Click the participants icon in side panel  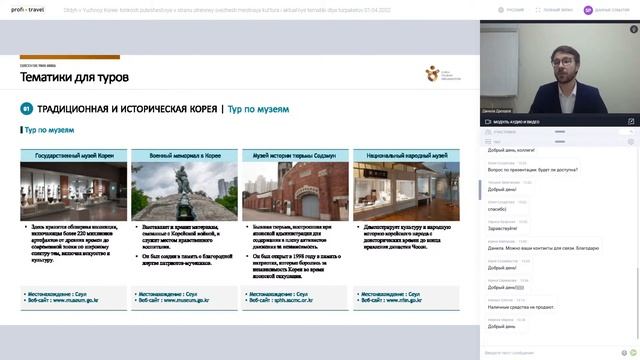tap(488, 132)
